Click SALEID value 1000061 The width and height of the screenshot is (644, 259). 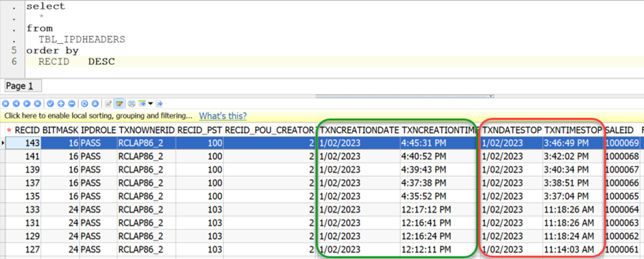tap(622, 249)
